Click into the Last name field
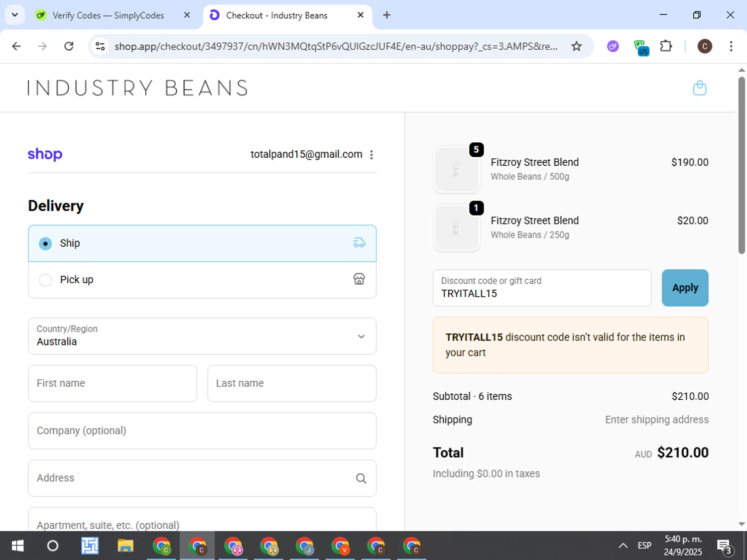 click(292, 383)
